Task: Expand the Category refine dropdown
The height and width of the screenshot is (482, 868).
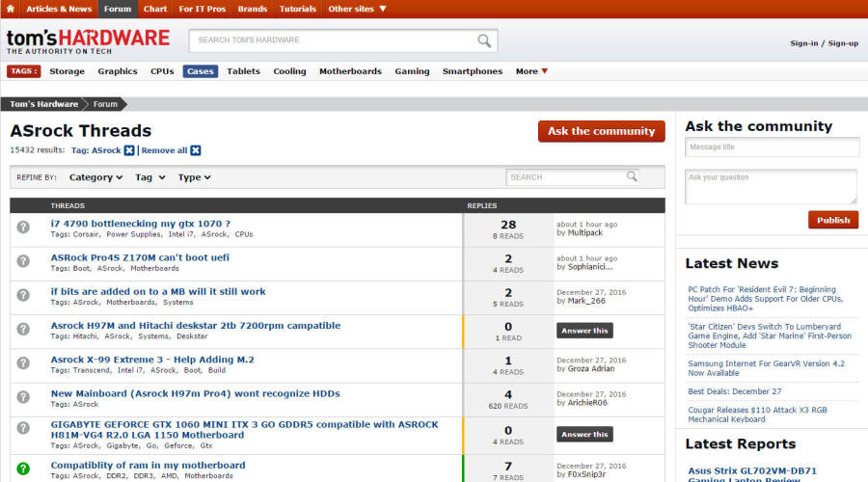Action: pyautogui.click(x=95, y=177)
